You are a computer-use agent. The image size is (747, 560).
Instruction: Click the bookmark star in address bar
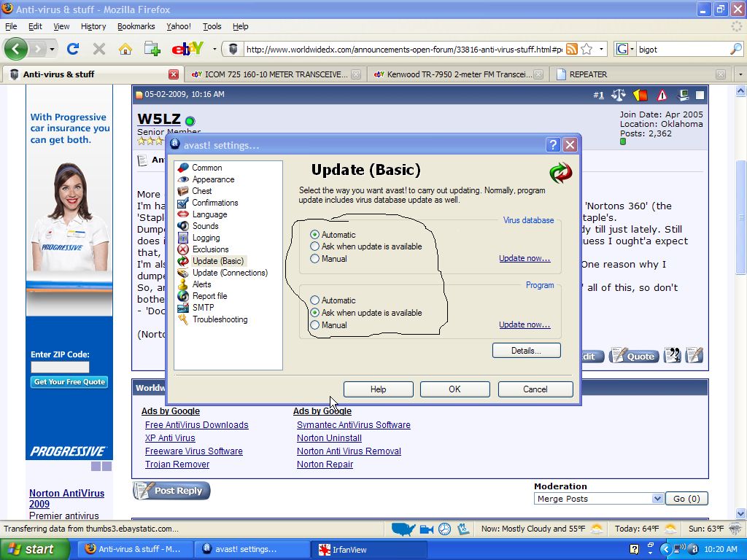tap(587, 49)
